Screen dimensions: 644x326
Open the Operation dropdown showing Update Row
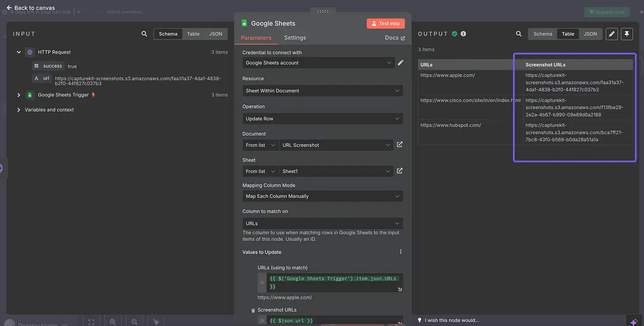coord(322,118)
